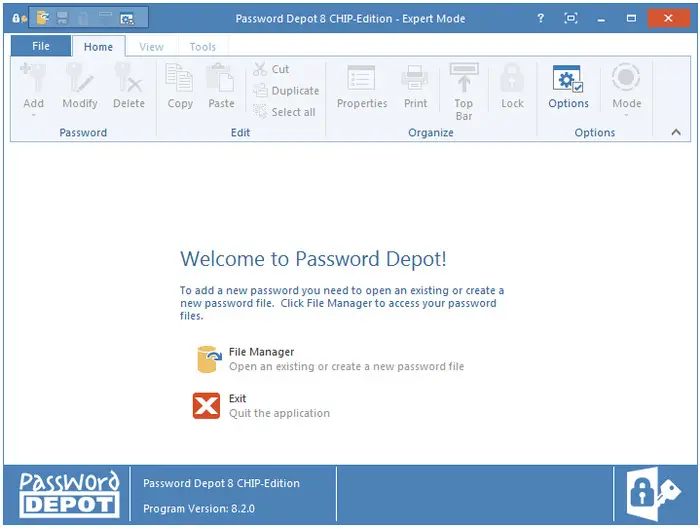
Task: Click the File Manager link text
Action: [x=261, y=352]
